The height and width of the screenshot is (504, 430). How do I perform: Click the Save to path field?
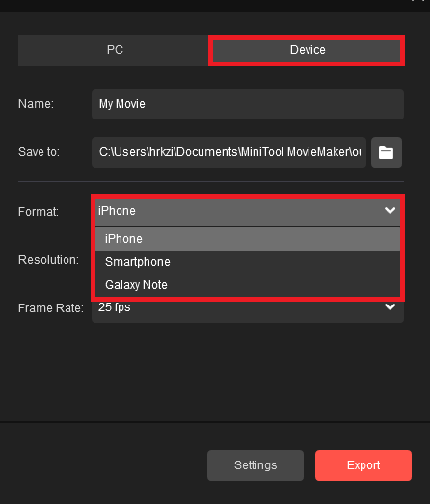pos(229,152)
